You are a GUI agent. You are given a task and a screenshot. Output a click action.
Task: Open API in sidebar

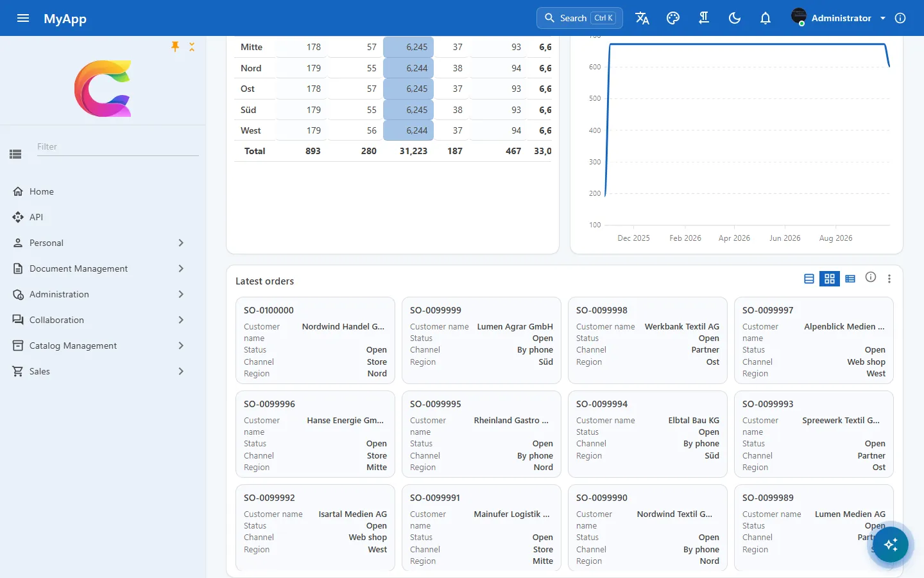click(103, 217)
